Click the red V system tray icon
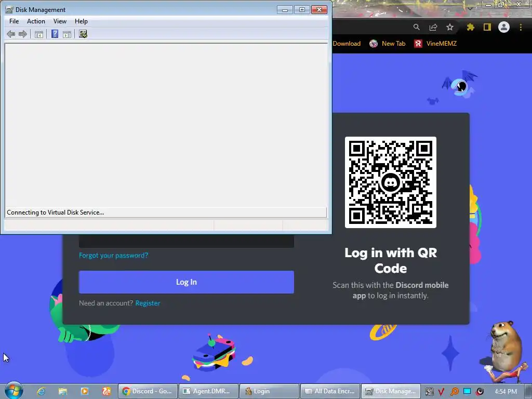 pos(441,392)
